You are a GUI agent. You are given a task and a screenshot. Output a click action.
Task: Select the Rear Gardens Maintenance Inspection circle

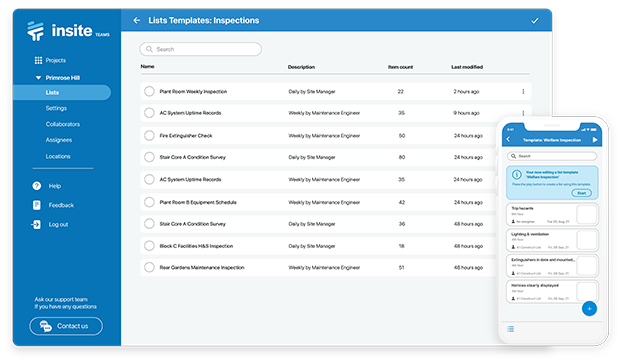pos(149,267)
